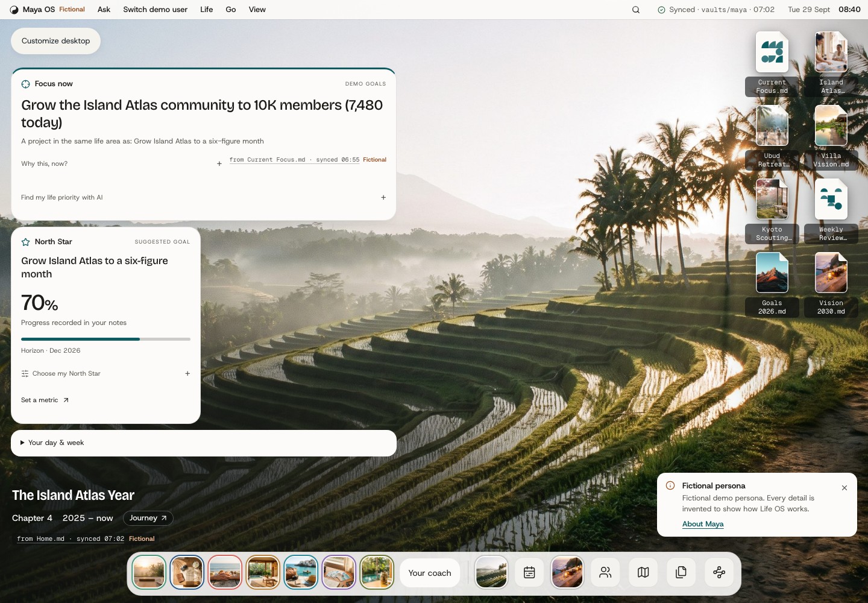Click "from Home.md · synced 07:02" source text
The image size is (868, 603).
tap(71, 539)
